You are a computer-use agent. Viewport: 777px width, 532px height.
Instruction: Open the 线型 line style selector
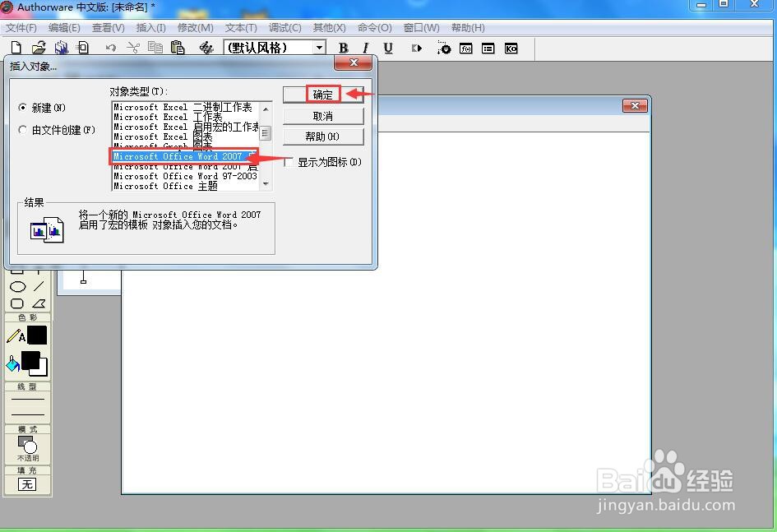click(x=28, y=407)
